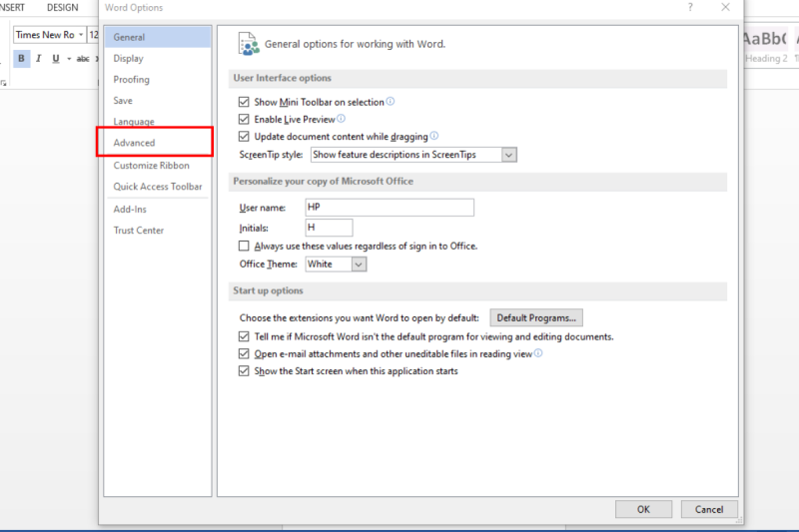Open underline style dropdown arrow
The image size is (799, 532).
69,59
